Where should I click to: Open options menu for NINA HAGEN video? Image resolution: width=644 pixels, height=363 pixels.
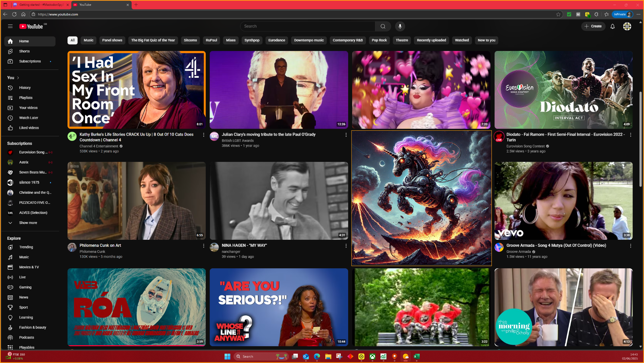(346, 246)
